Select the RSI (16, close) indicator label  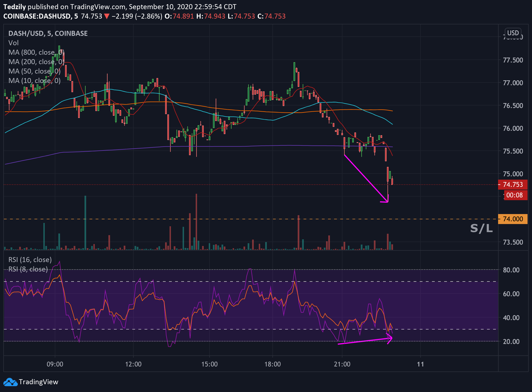click(x=30, y=260)
